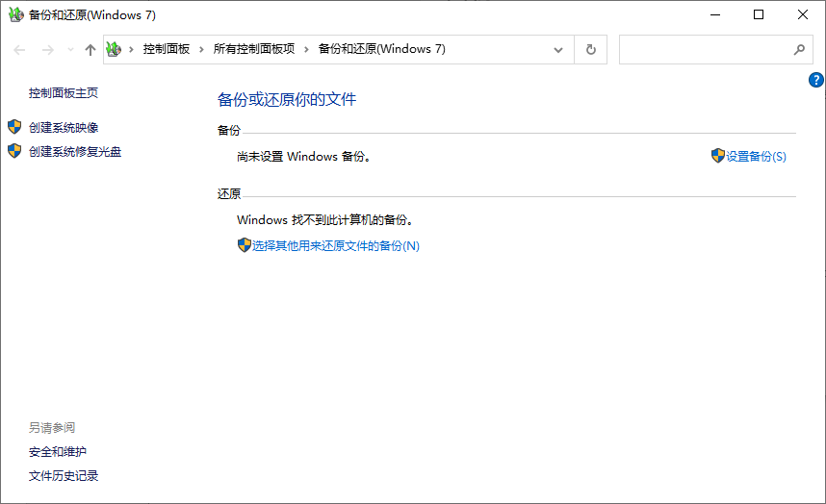Refresh the Backup and Restore page
This screenshot has height=504, width=826.
click(591, 49)
